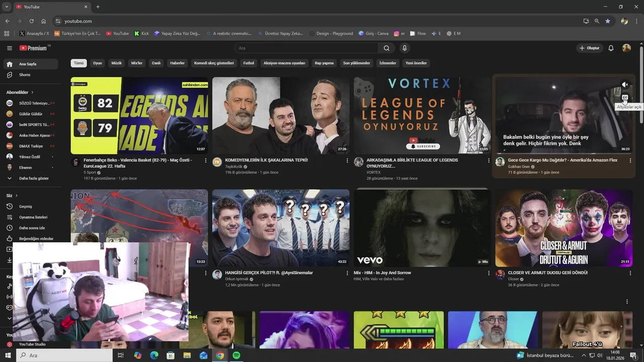Image resolution: width=644 pixels, height=362 pixels.
Task: Reload the page in Chrome
Action: (31, 21)
